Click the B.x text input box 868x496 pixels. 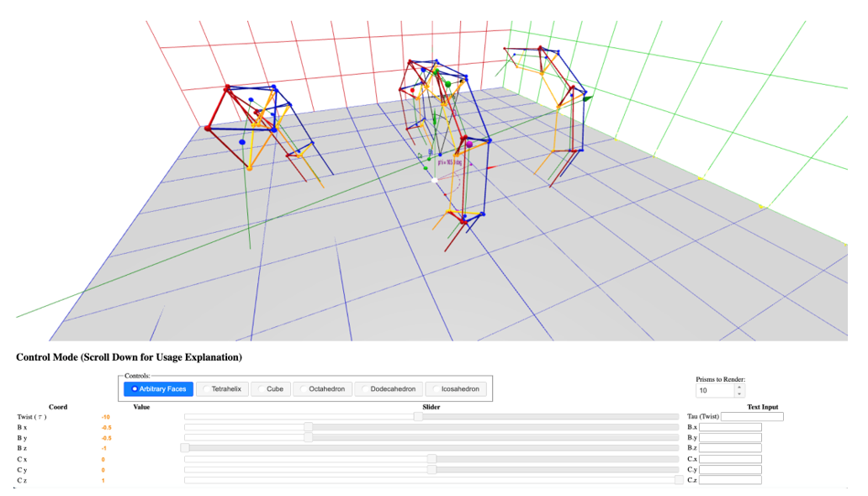(730, 427)
